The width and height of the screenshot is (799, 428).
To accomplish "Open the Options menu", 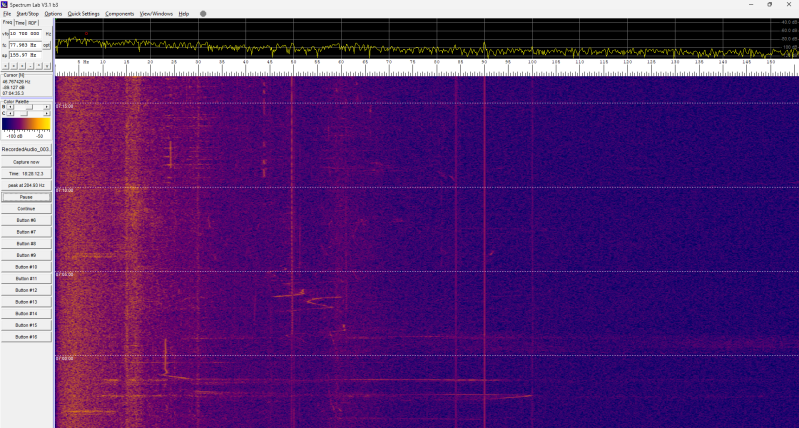I will click(x=54, y=14).
